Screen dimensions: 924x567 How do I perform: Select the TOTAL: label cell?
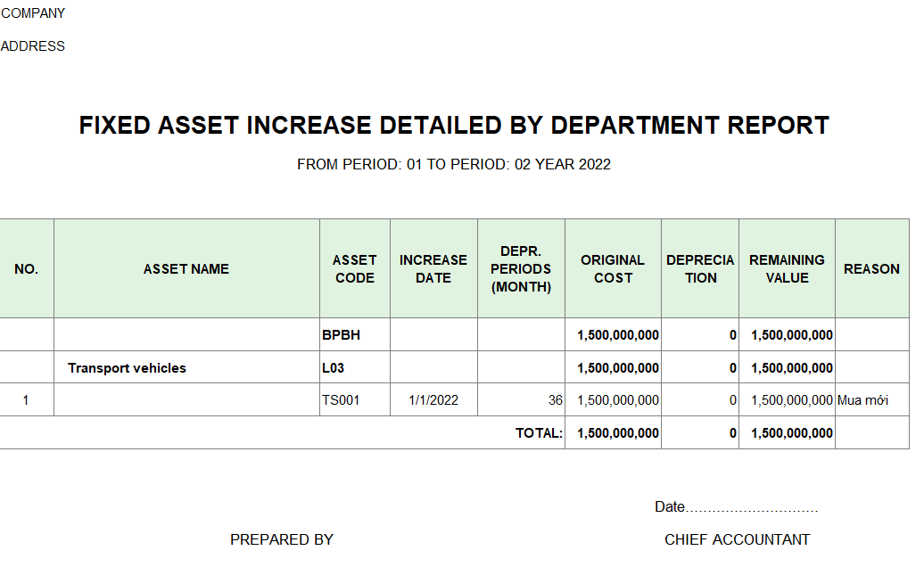[539, 433]
